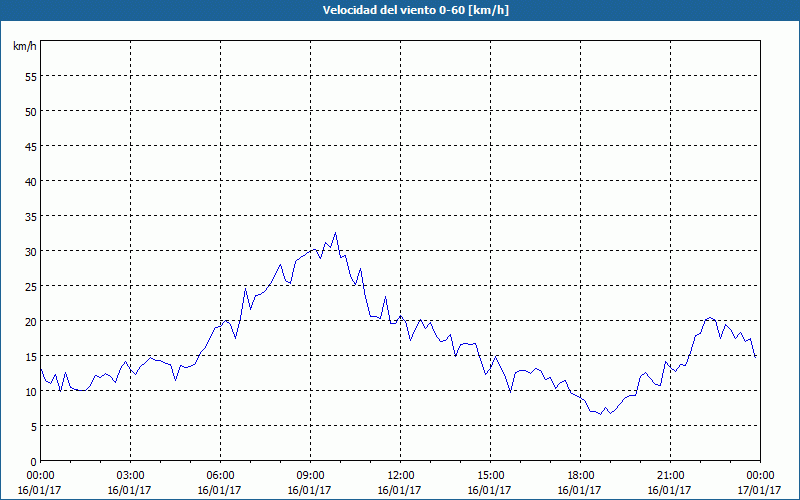Click the y-axis value 30
This screenshot has width=800, height=500.
coord(31,252)
